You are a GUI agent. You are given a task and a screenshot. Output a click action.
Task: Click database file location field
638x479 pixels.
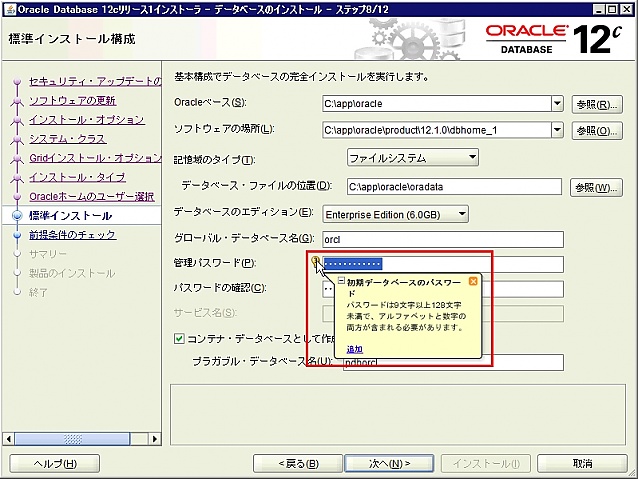(x=454, y=187)
